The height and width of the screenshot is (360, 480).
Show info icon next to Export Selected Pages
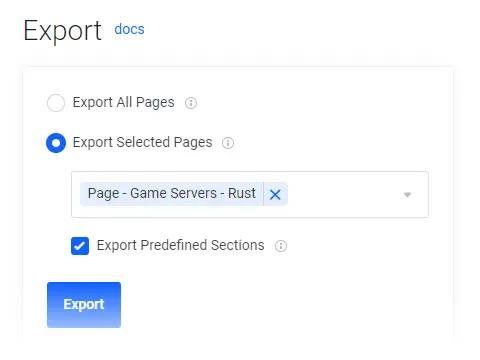228,143
